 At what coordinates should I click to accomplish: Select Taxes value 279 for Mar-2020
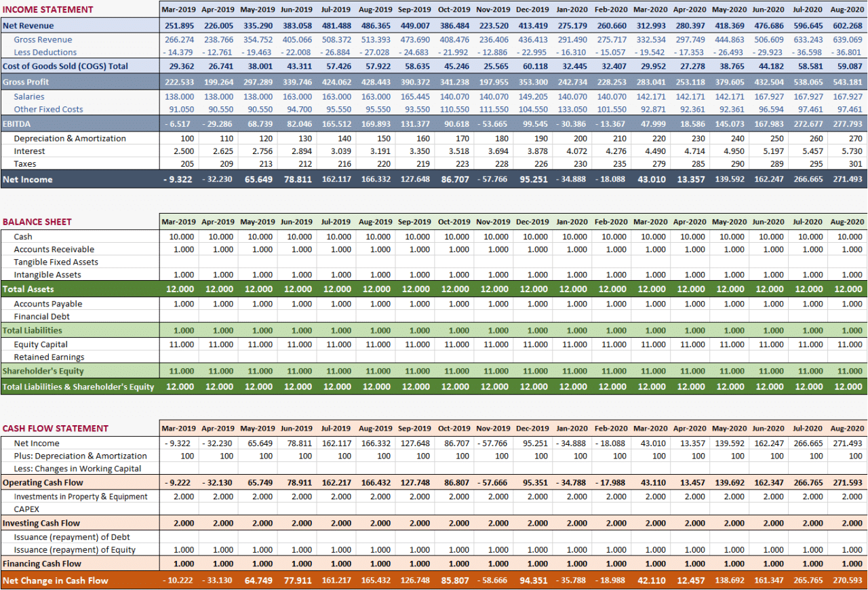(x=659, y=164)
